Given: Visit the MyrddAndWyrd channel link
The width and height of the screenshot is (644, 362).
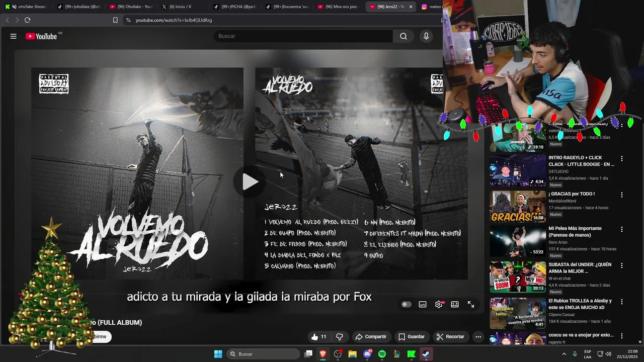Looking at the screenshot, I should point(562,201).
